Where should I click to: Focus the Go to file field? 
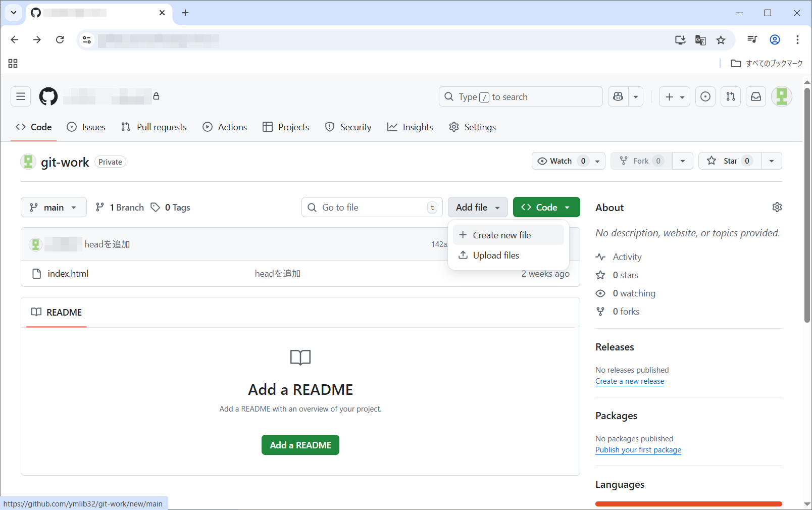click(372, 208)
